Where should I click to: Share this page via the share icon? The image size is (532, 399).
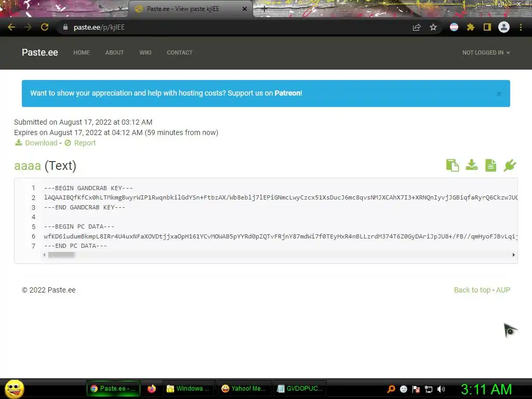click(417, 27)
